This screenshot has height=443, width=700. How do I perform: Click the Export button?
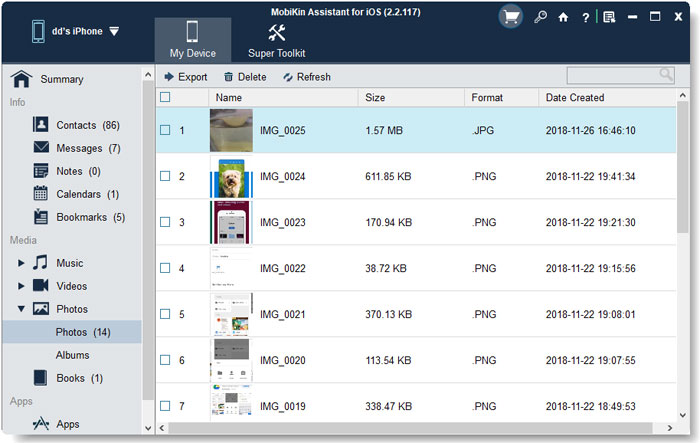(185, 77)
